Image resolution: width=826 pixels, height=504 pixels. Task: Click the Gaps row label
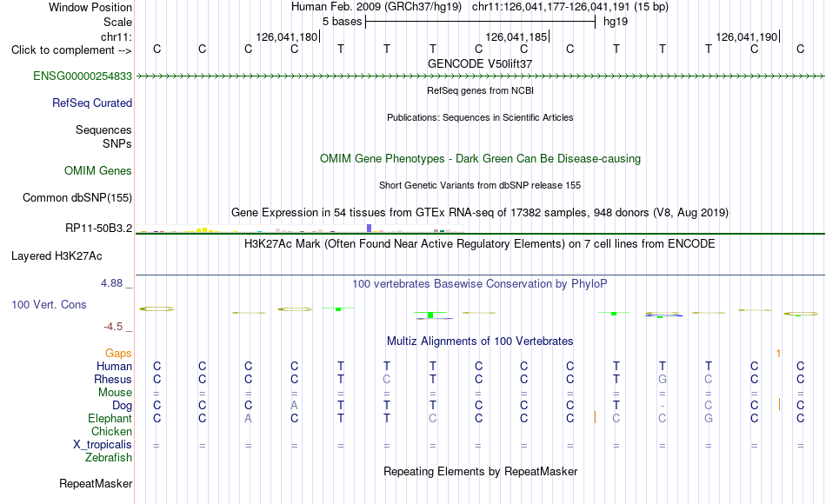click(x=118, y=354)
